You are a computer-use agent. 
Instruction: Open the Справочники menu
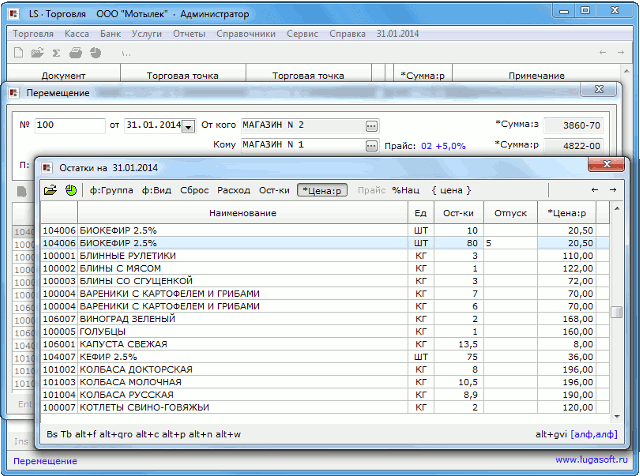(x=246, y=34)
